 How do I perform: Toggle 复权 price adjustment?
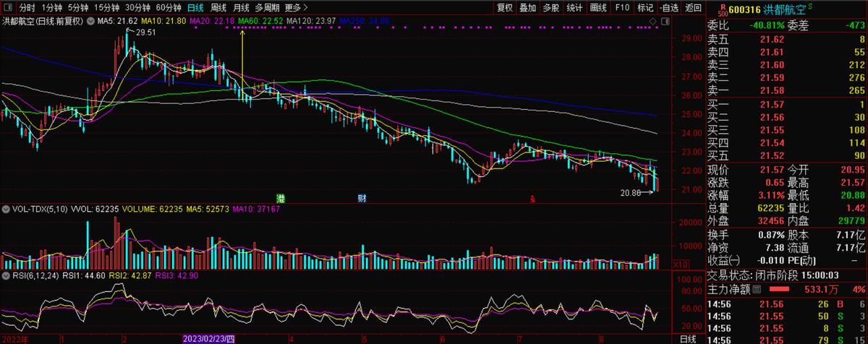[x=504, y=8]
